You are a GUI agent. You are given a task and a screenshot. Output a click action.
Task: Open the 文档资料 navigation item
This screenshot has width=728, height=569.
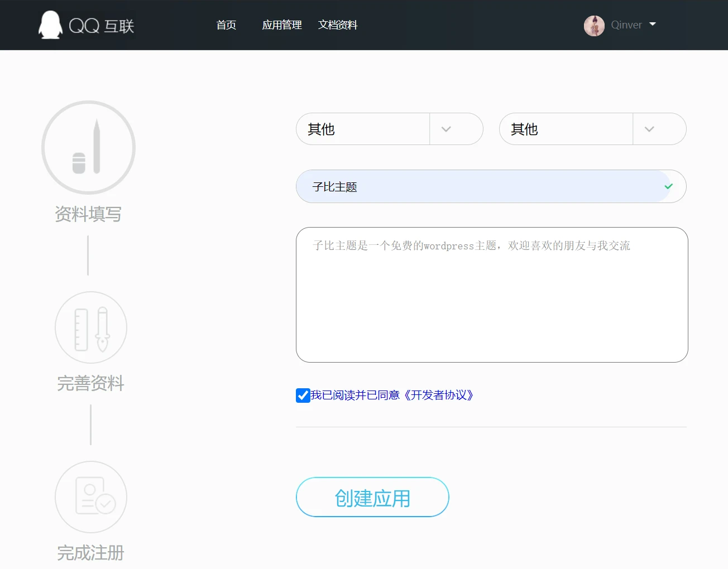click(x=338, y=25)
